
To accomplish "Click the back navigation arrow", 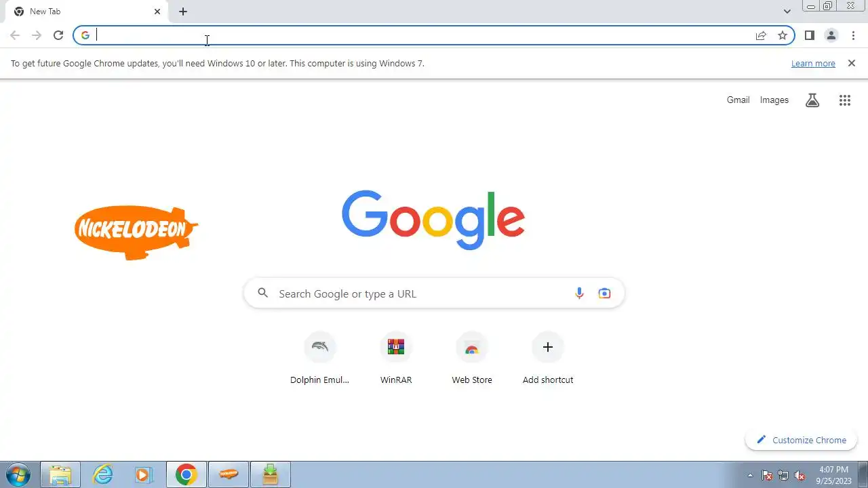I will [15, 35].
